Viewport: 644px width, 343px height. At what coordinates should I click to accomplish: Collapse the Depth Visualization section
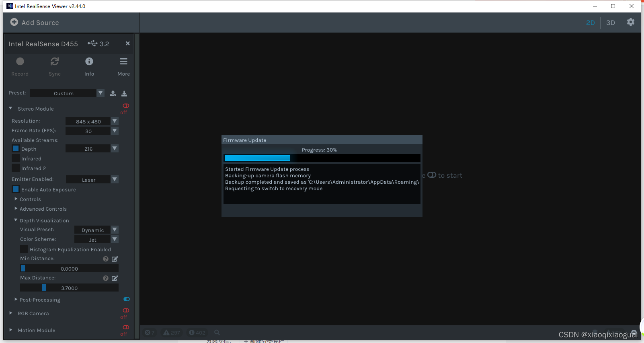(x=16, y=220)
